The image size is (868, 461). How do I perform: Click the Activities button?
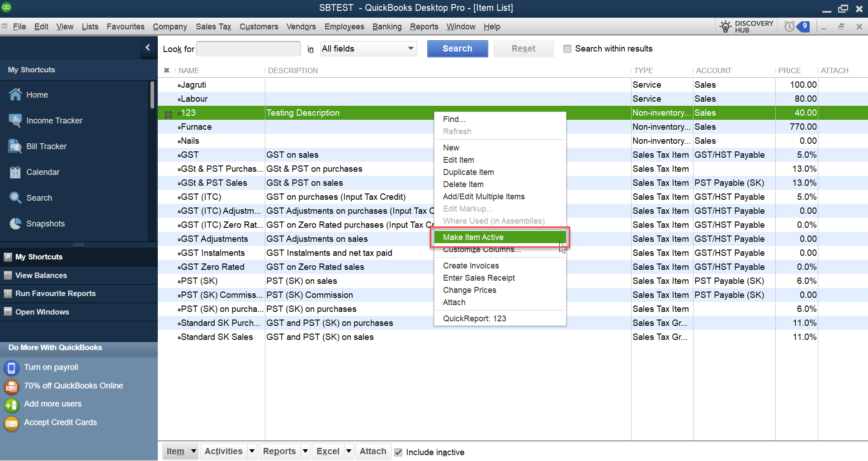tap(223, 451)
